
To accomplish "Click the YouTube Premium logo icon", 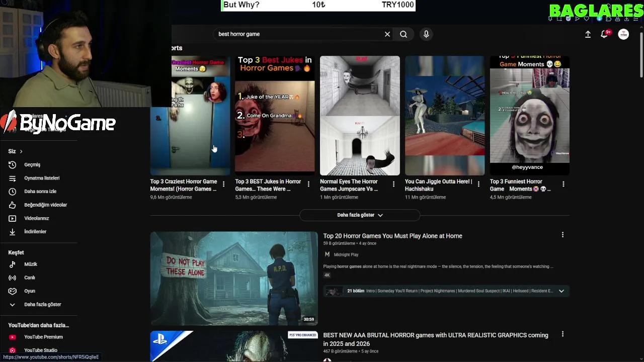I will [13, 337].
